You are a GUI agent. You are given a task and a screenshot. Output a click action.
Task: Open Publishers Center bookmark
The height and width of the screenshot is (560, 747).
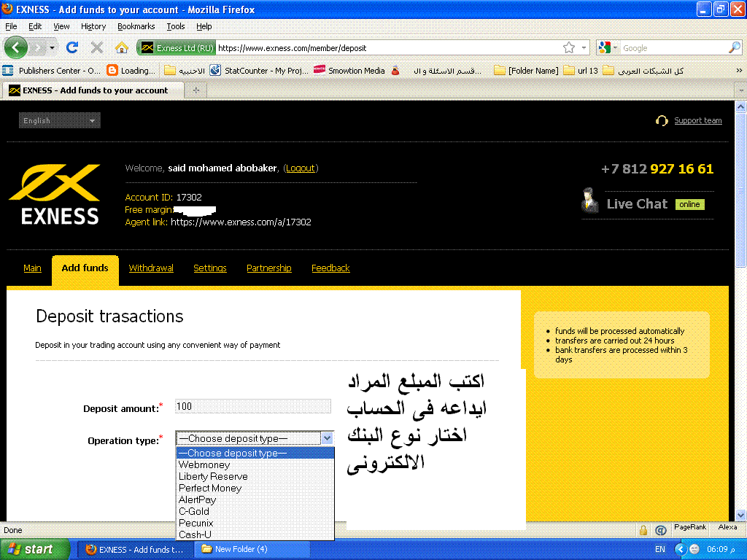(x=52, y=71)
